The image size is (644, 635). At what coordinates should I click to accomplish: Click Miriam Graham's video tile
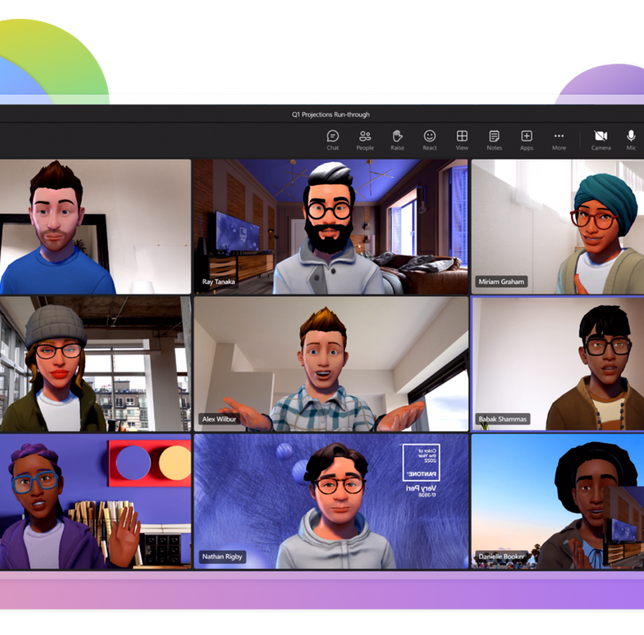[557, 226]
